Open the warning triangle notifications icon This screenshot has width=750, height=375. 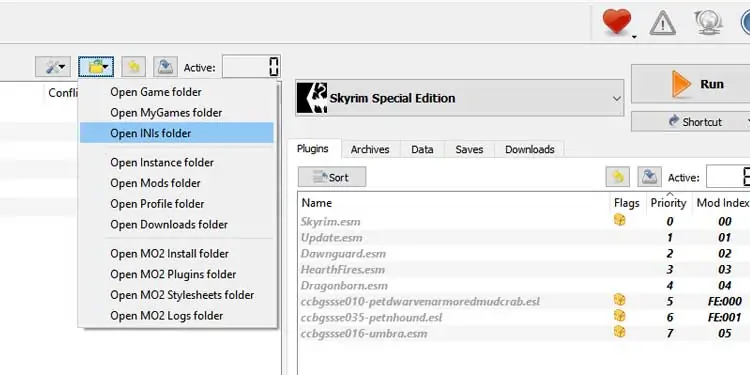click(662, 23)
